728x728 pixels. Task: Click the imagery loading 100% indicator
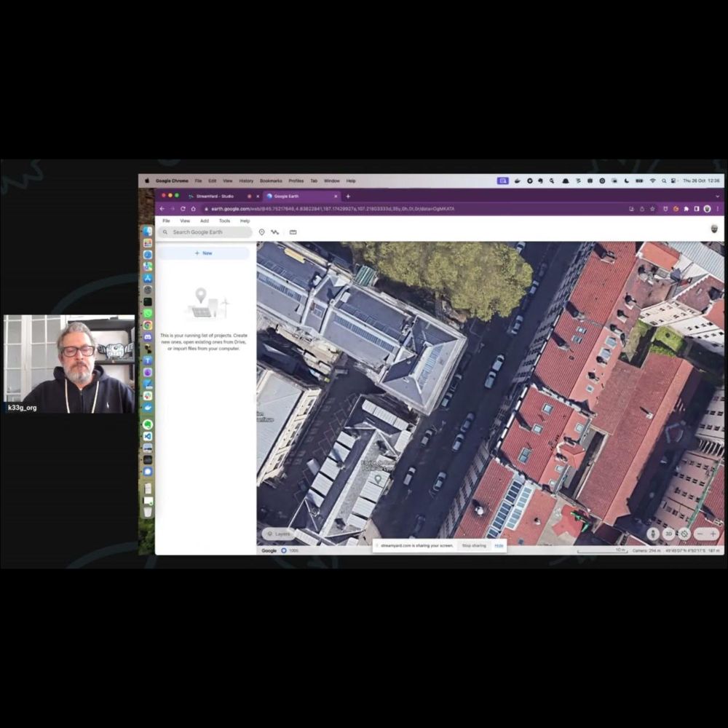pyautogui.click(x=289, y=550)
